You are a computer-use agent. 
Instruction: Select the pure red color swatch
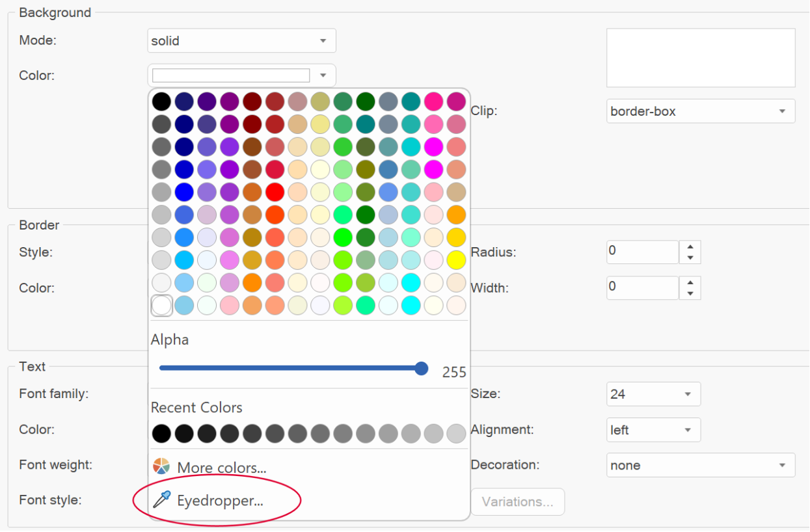click(x=275, y=192)
